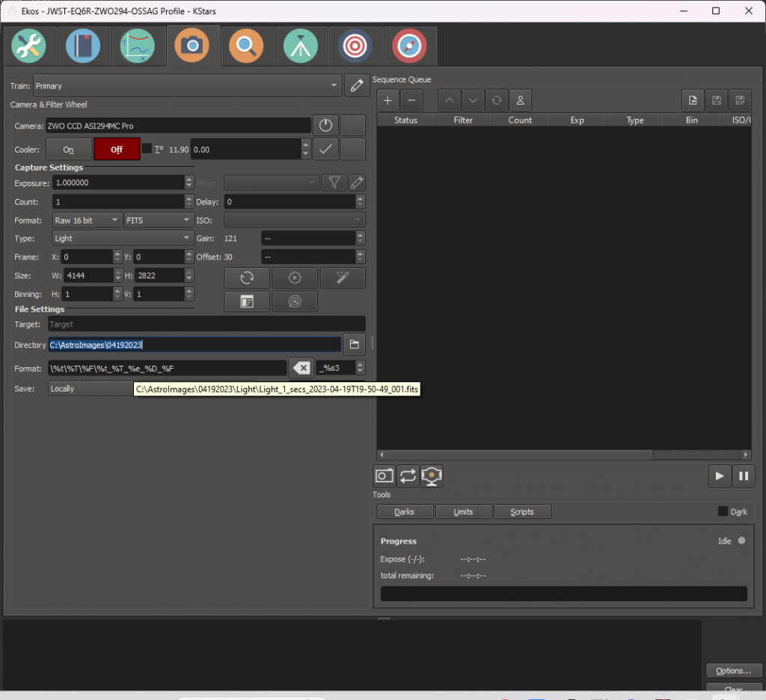The image size is (766, 700).
Task: Open the suffix _%s3 spin box
Action: click(x=340, y=368)
